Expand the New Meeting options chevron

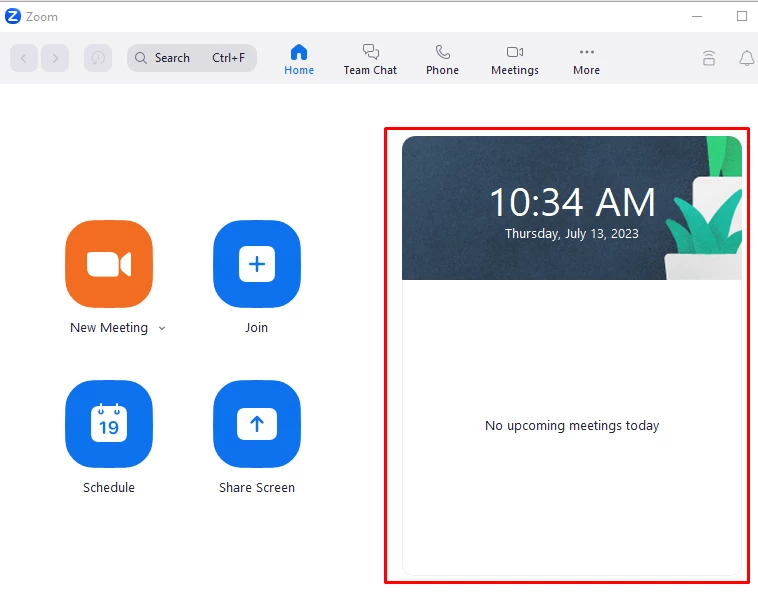point(162,328)
